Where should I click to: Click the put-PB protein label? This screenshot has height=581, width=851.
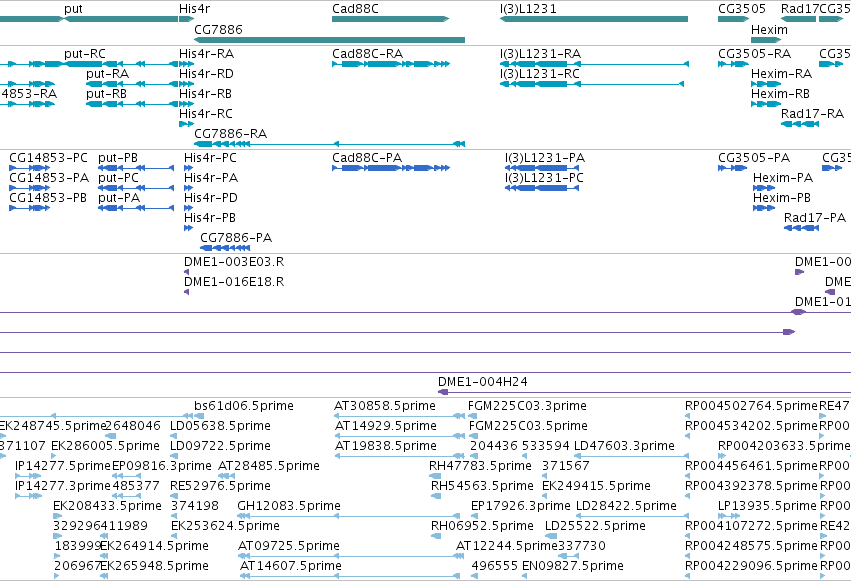click(118, 158)
